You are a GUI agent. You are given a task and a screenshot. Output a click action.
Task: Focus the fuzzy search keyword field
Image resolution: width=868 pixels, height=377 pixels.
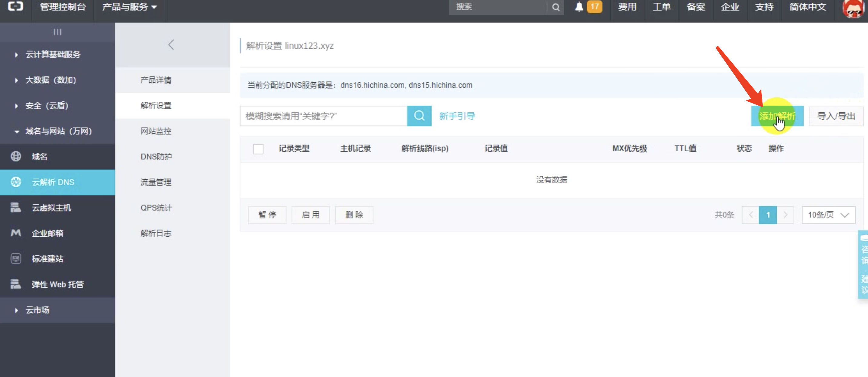tap(323, 116)
